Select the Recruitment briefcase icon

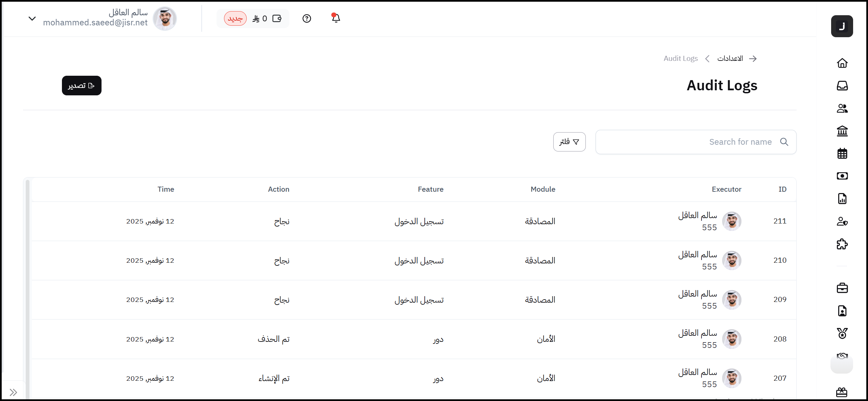pos(842,288)
